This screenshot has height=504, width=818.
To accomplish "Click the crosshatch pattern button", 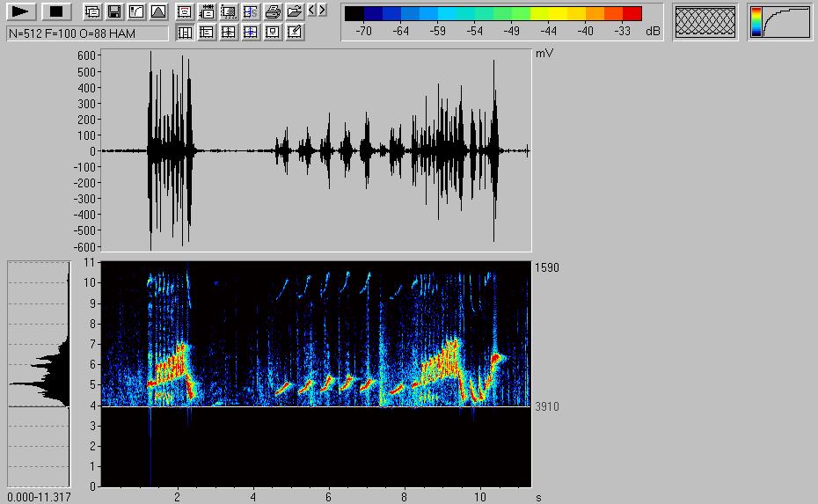I will (705, 22).
